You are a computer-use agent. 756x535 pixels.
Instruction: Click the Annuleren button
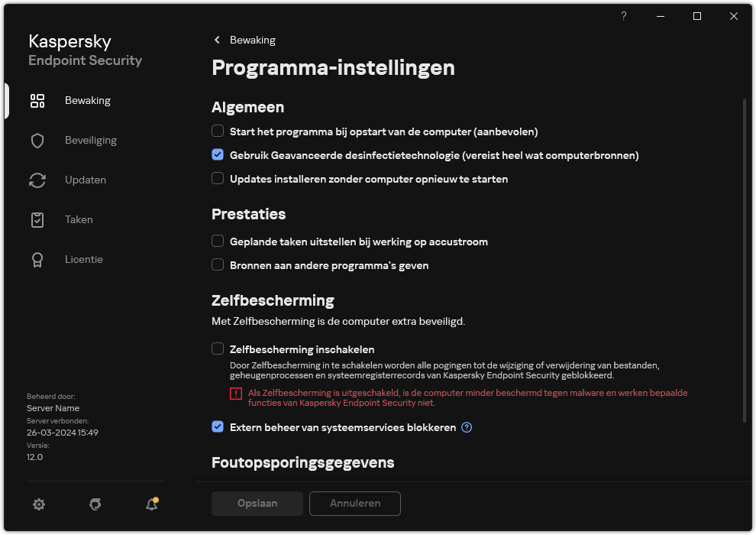[x=354, y=504]
